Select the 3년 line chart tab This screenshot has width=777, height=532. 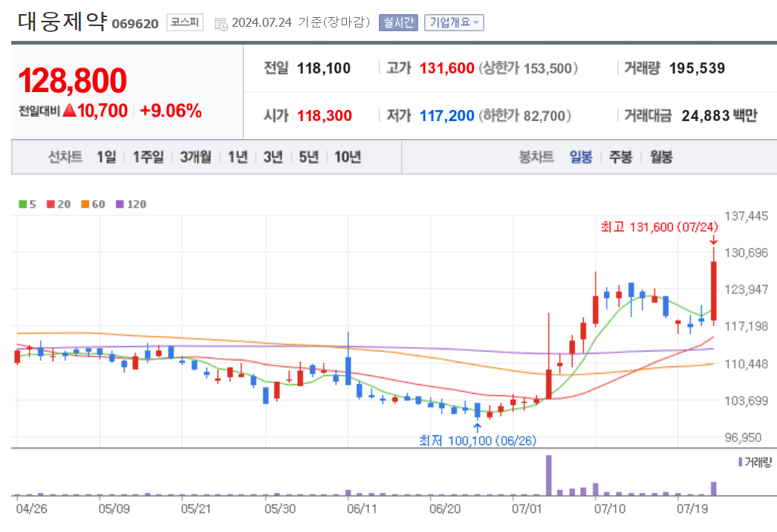[273, 158]
